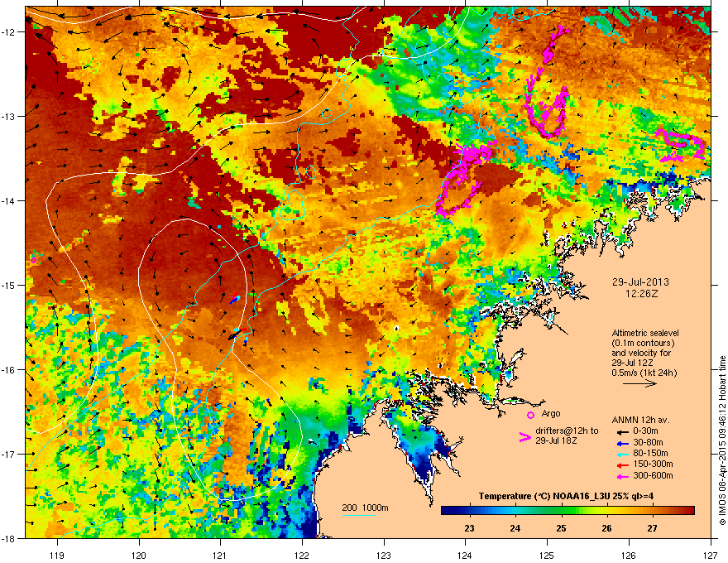Click the cyan 80-150m arrow legend icon
Viewport: 728px width, 563px height.
624,454
